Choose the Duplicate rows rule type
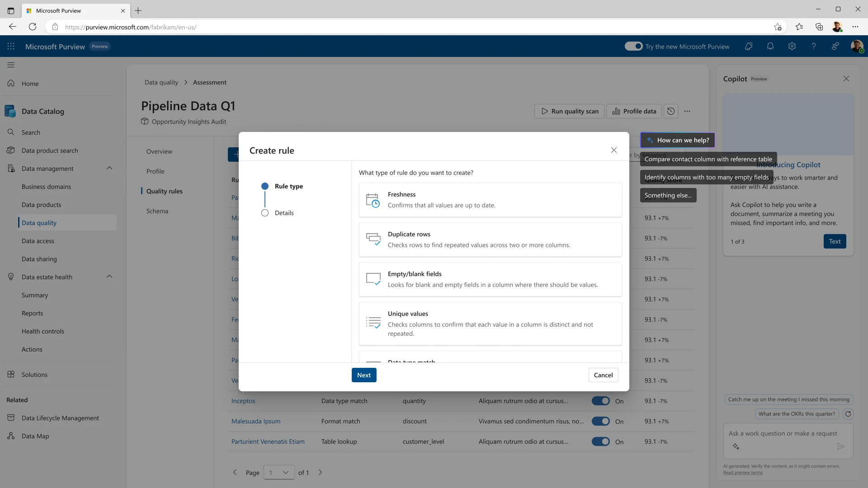This screenshot has width=868, height=488. pos(490,240)
